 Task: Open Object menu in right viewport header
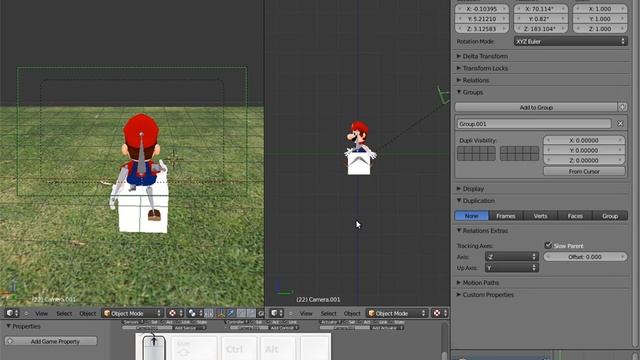[x=352, y=313]
